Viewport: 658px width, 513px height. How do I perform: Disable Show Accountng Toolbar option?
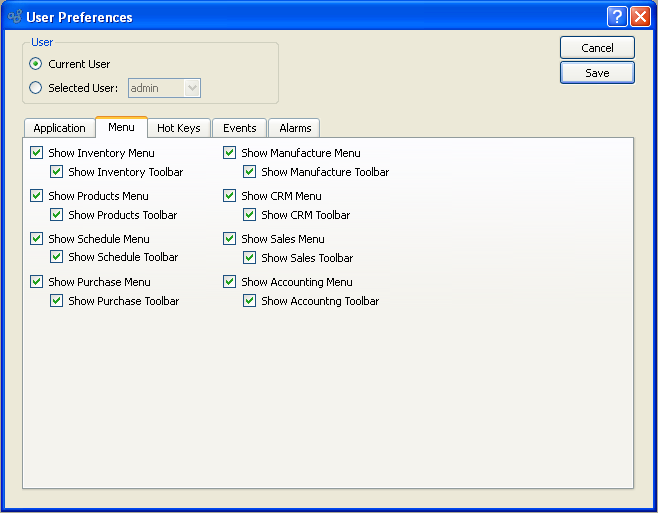pyautogui.click(x=250, y=301)
